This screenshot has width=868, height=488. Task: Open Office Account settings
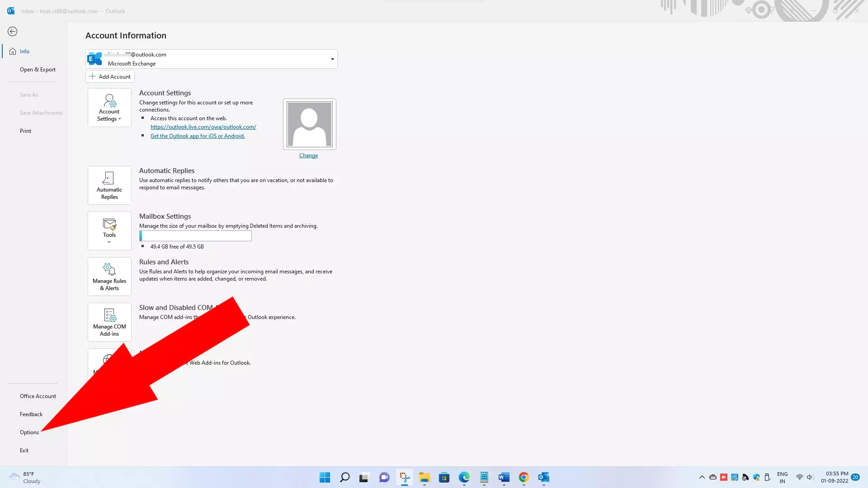[x=38, y=396]
